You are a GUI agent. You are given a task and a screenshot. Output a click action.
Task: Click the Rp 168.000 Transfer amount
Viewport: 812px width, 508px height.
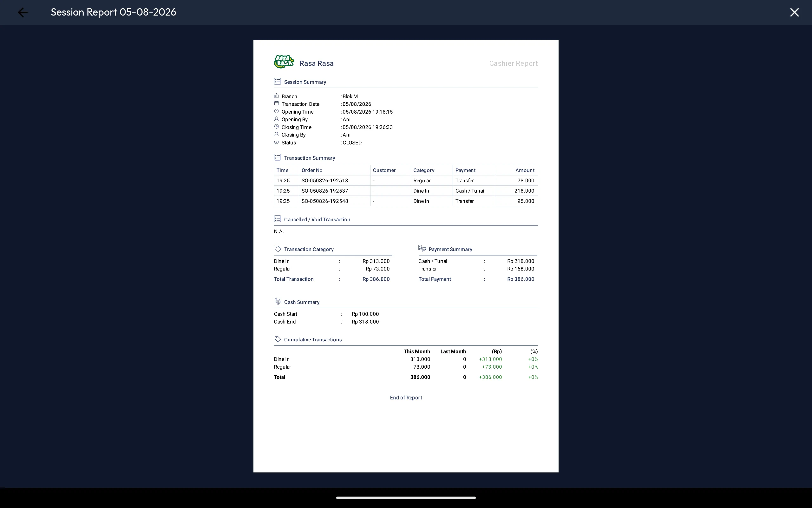click(521, 269)
